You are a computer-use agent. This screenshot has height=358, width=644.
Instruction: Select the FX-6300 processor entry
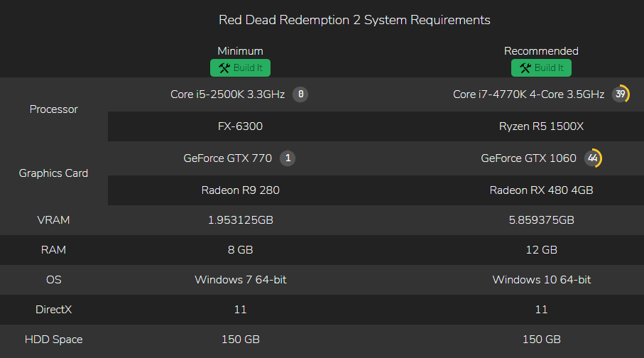click(x=240, y=126)
